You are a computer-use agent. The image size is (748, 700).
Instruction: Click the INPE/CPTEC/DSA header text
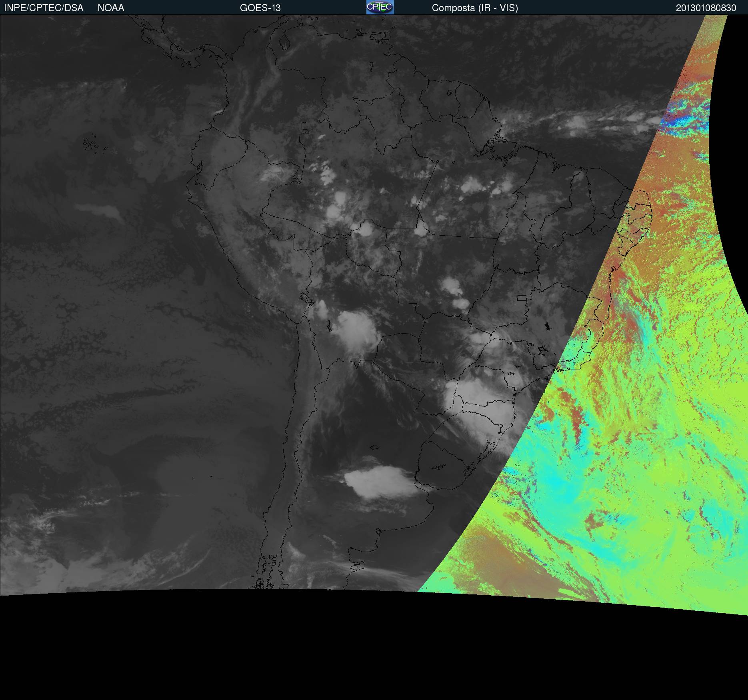click(44, 8)
